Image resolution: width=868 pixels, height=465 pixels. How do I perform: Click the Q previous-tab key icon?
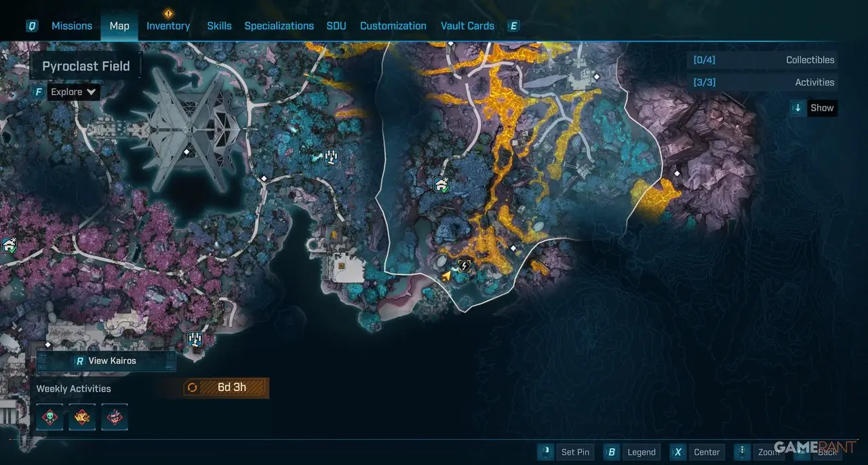(x=32, y=26)
